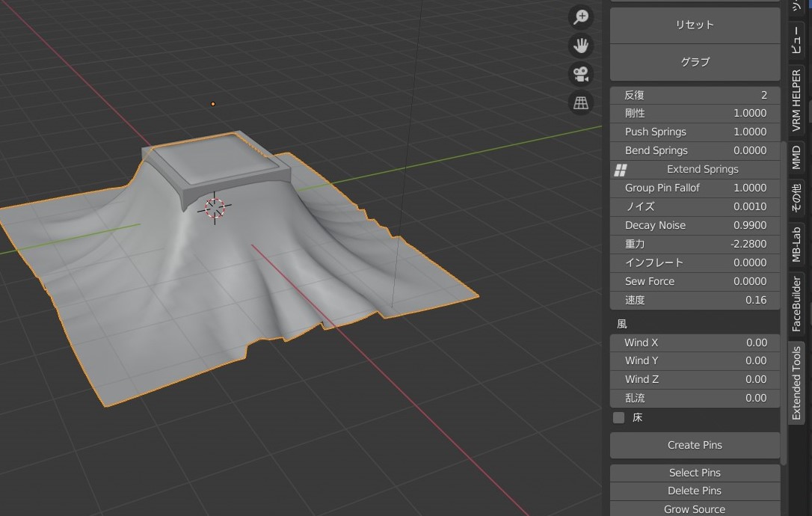Click the 重力 gravity value field
Image resolution: width=812 pixels, height=516 pixels.
tap(695, 244)
